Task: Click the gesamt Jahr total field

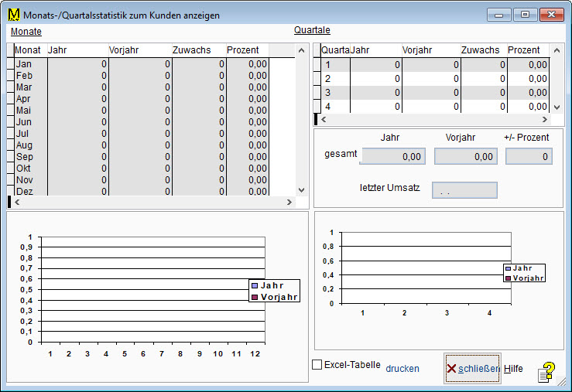Action: (x=393, y=157)
